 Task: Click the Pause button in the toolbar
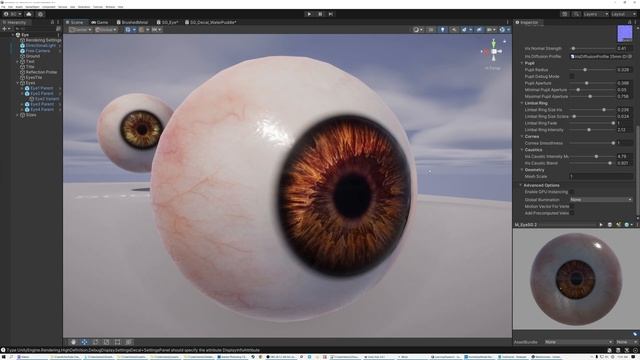pos(320,14)
